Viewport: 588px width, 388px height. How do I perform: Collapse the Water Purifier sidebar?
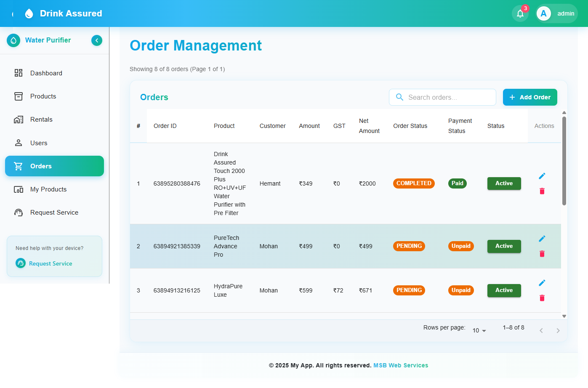click(97, 40)
